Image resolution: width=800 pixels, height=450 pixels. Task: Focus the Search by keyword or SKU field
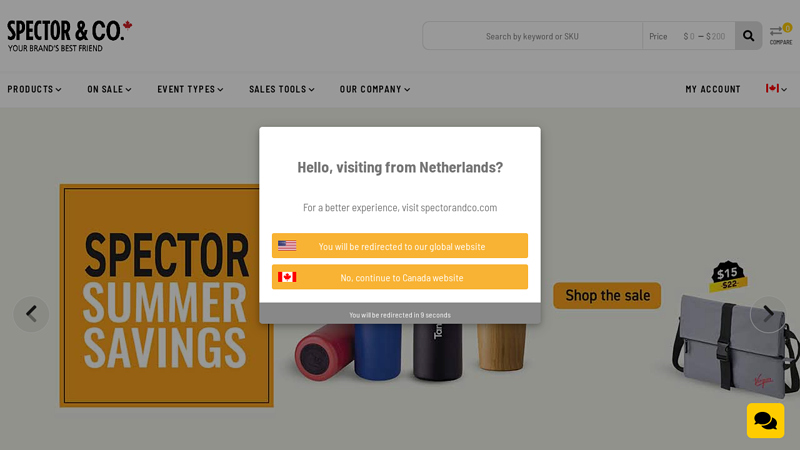click(x=532, y=36)
